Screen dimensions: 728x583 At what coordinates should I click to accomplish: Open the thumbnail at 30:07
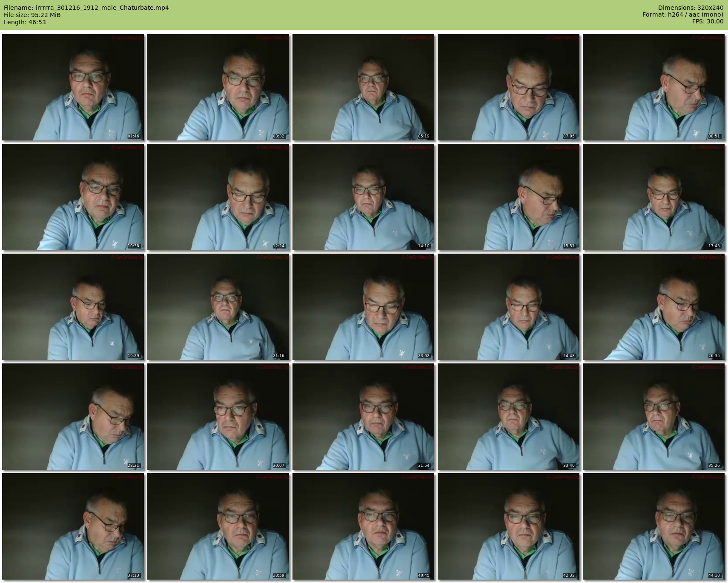pyautogui.click(x=218, y=417)
